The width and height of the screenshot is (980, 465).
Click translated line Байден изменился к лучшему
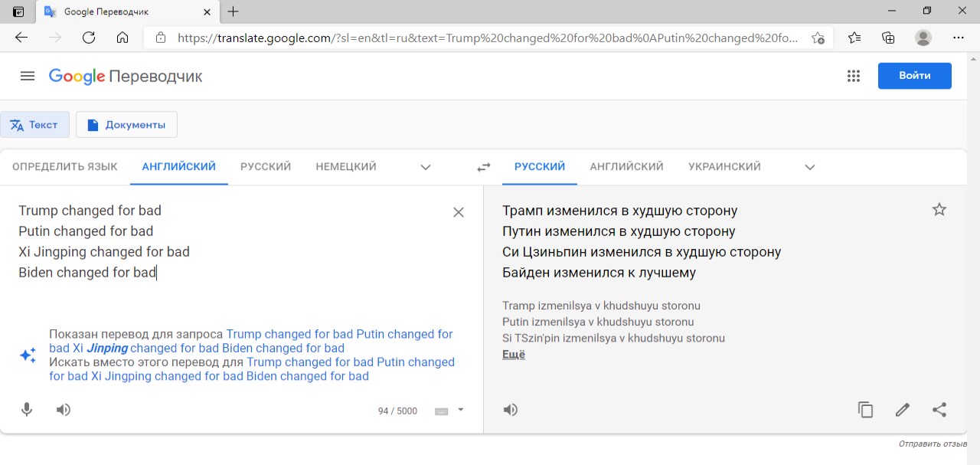(x=599, y=273)
